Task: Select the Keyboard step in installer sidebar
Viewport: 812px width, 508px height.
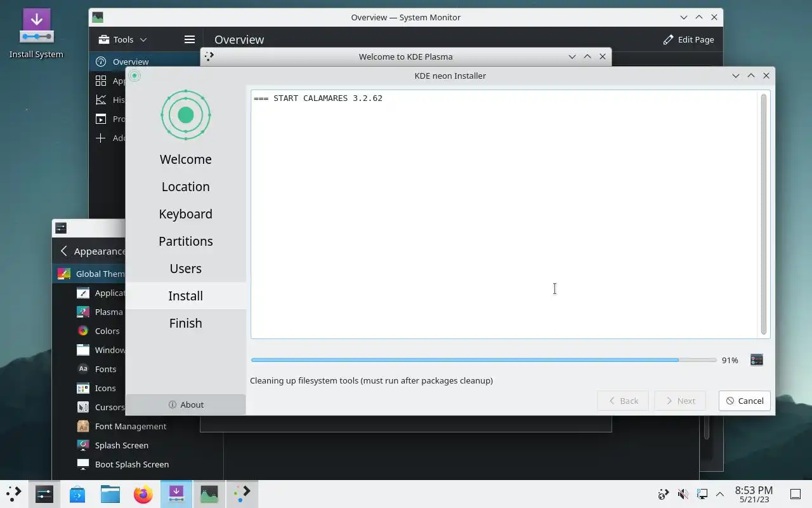Action: pyautogui.click(x=186, y=214)
